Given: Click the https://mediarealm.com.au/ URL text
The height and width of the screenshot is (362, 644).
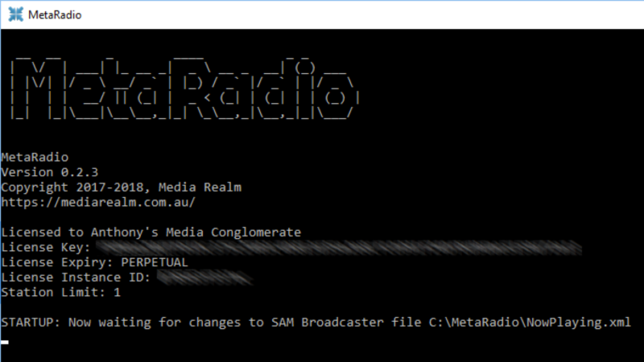Looking at the screenshot, I should tap(98, 203).
